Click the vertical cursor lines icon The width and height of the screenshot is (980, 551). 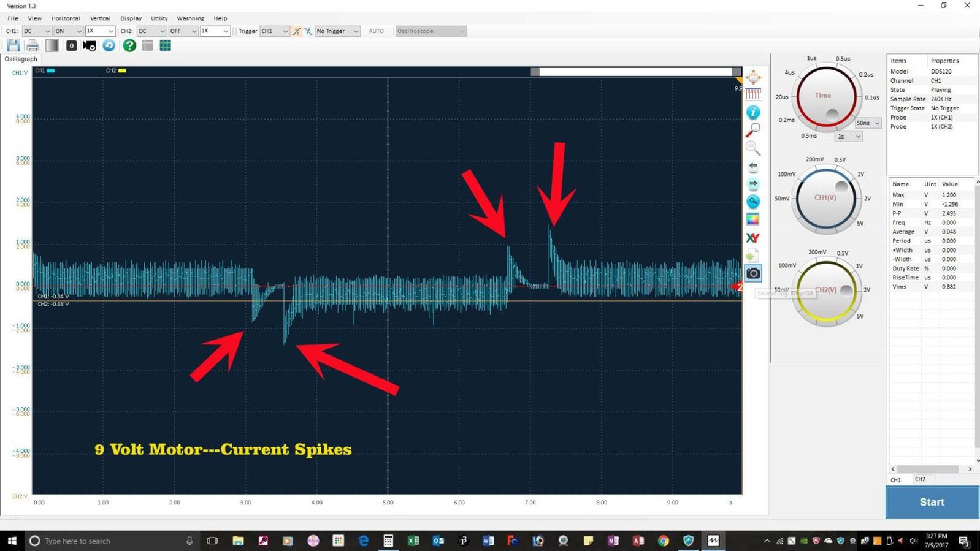pos(753,94)
